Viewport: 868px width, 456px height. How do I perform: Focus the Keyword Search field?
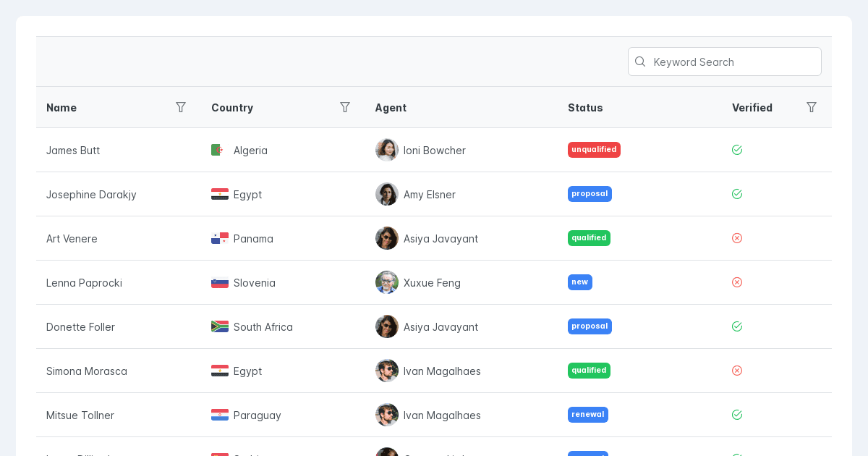pos(725,62)
